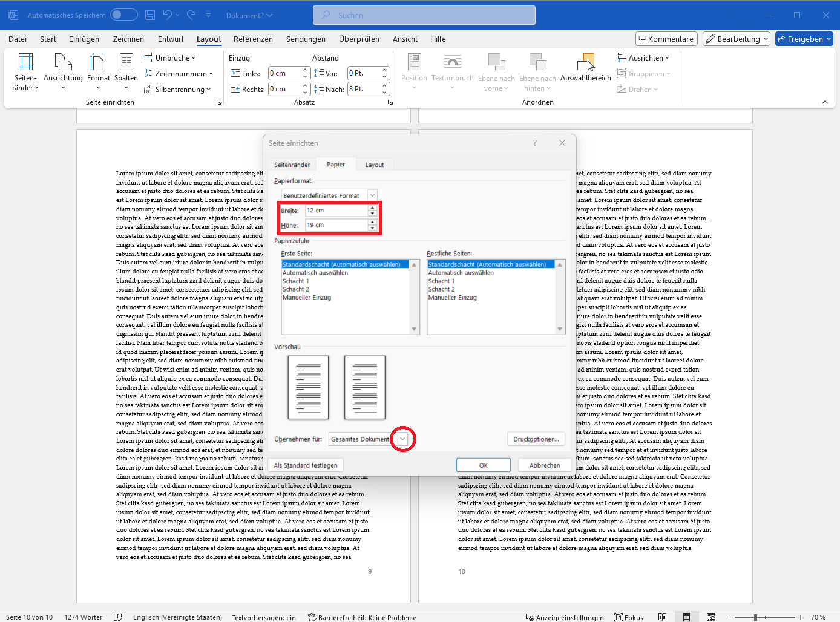
Task: Select Schacht 2 under Restliche Seiten
Action: [442, 289]
